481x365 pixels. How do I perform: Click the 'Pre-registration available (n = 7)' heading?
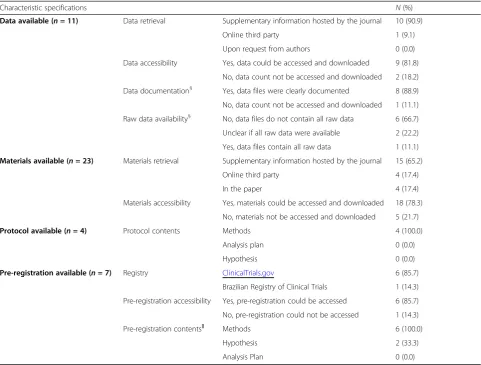point(56,273)
